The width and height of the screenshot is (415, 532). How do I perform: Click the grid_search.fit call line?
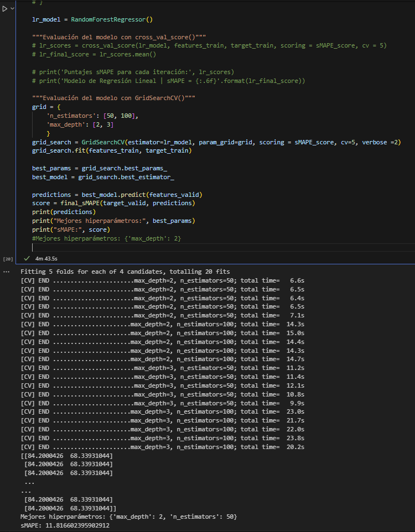(111, 151)
